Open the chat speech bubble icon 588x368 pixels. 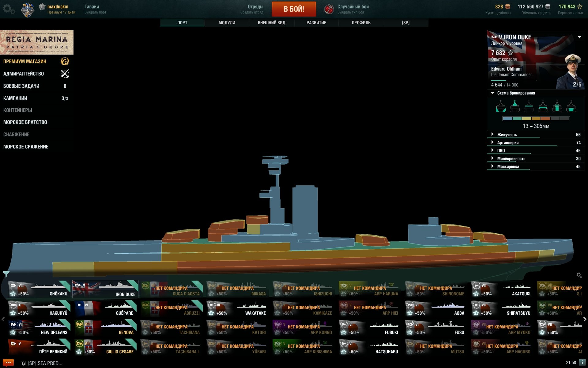point(8,363)
